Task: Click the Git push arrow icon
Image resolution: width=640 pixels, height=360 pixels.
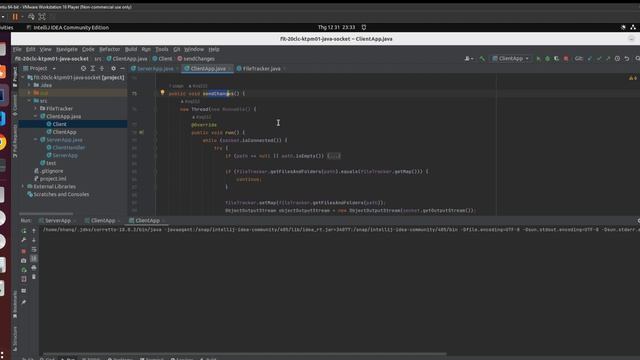Action: (x=608, y=59)
